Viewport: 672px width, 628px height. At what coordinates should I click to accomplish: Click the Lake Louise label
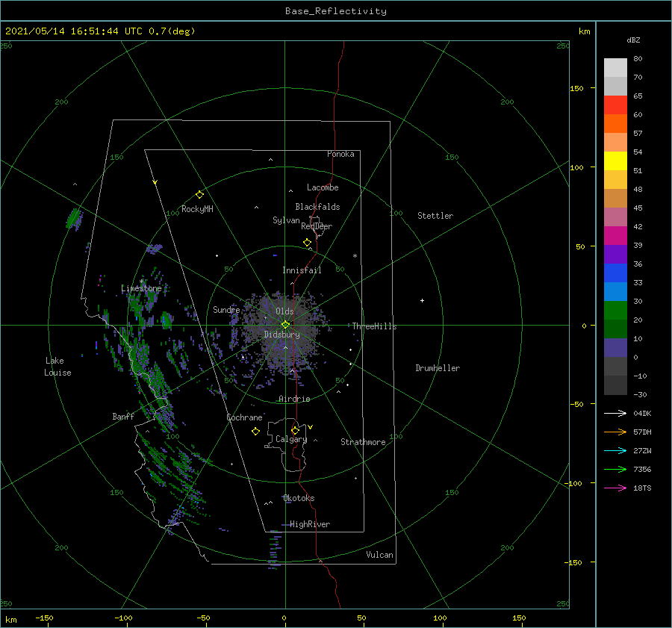(x=57, y=367)
